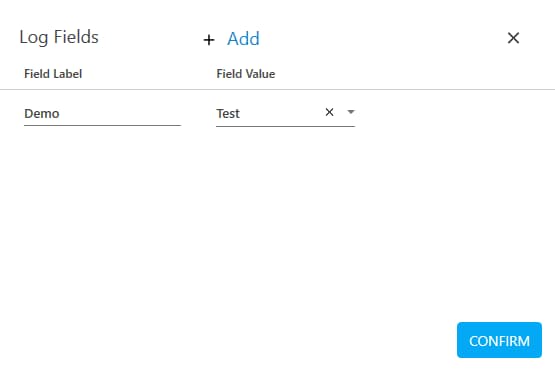The height and width of the screenshot is (385, 555).
Task: Confirm the log fields
Action: tap(499, 340)
